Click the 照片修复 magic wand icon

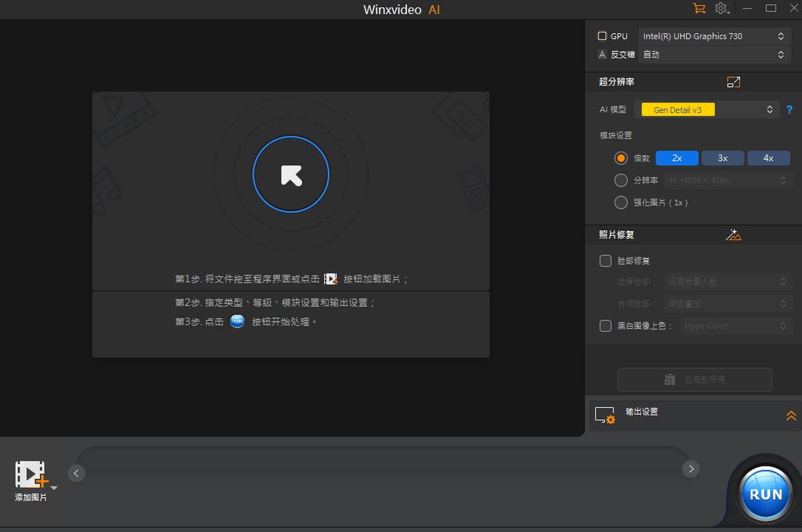[733, 235]
